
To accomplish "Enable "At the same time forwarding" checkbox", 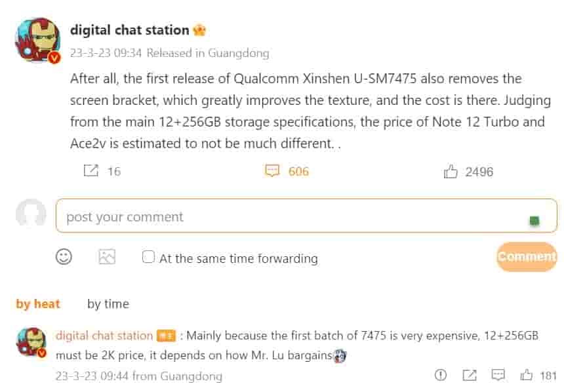I will [148, 257].
